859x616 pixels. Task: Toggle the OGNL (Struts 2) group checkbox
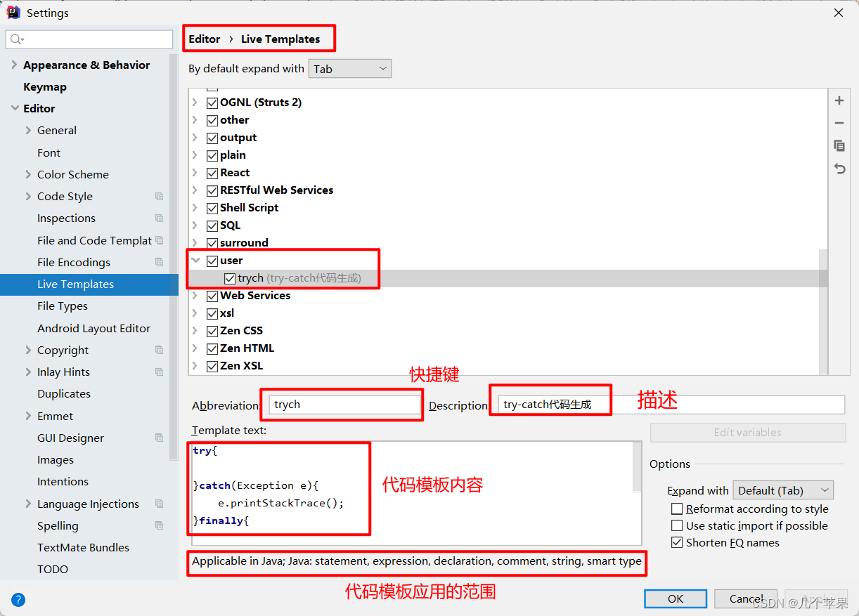click(x=212, y=103)
